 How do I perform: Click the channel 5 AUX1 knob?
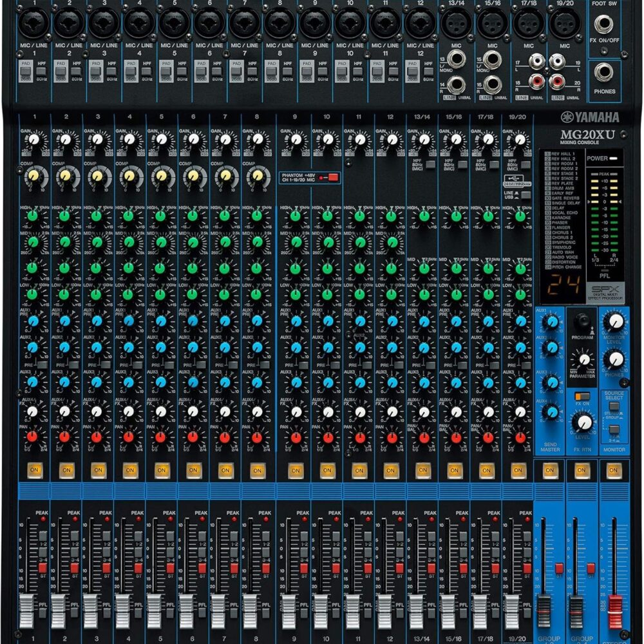click(160, 321)
